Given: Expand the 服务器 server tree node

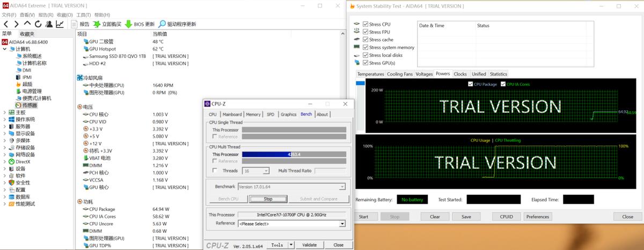Looking at the screenshot, I should [5, 126].
